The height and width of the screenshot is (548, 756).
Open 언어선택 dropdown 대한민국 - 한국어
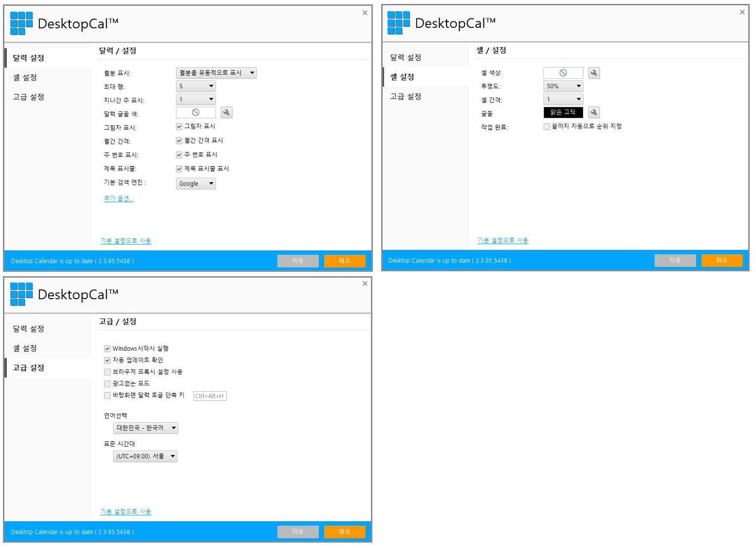pyautogui.click(x=146, y=428)
